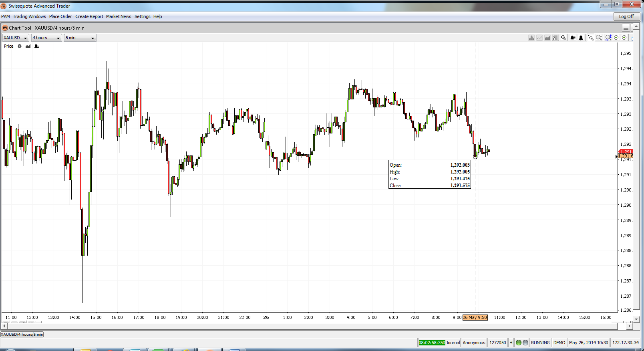Screen dimensions: 644x351
Task: Click the Log Off button
Action: tap(626, 16)
